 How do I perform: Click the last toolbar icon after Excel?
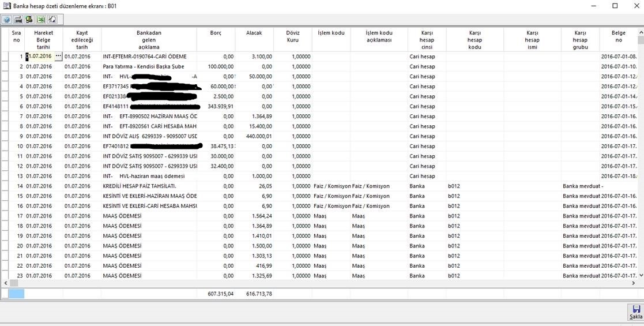pyautogui.click(x=52, y=20)
